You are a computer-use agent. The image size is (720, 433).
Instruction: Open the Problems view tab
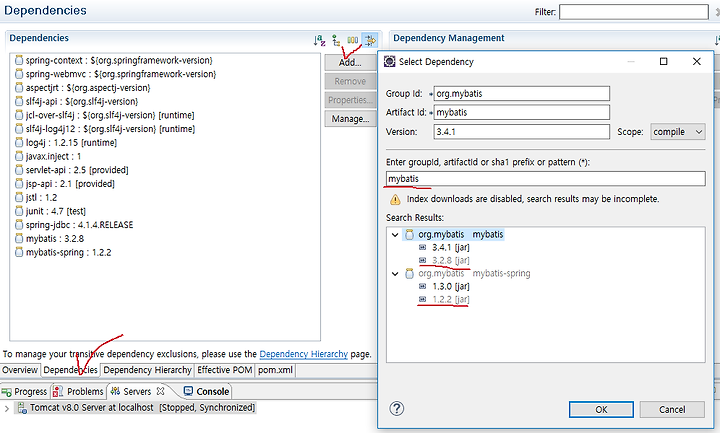78,391
